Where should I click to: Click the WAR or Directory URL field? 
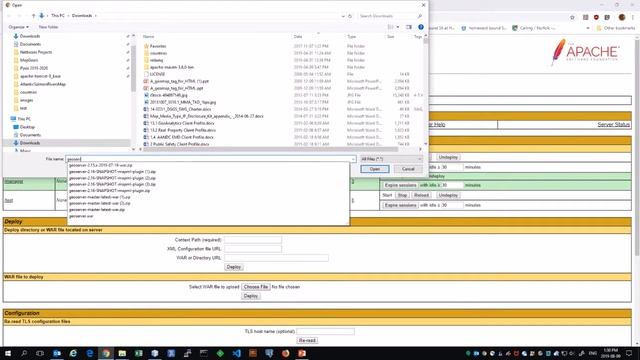tap(276, 258)
